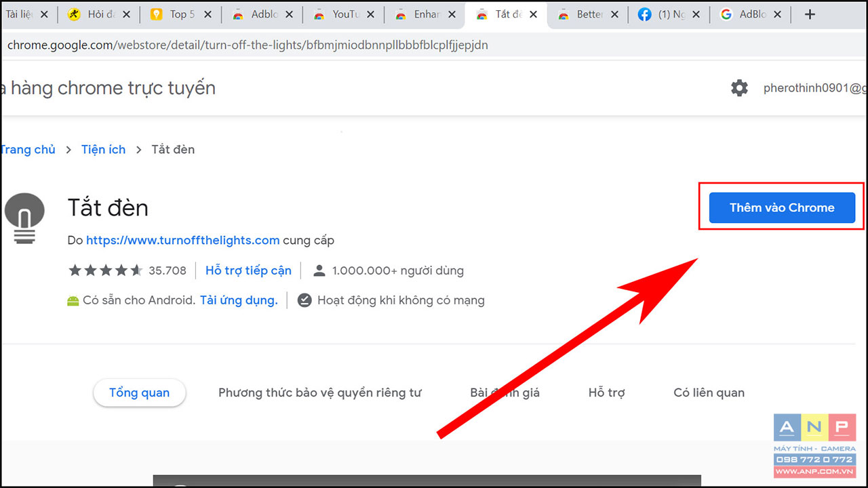Click the address bar URL
Image resolution: width=868 pixels, height=488 pixels.
click(x=248, y=45)
